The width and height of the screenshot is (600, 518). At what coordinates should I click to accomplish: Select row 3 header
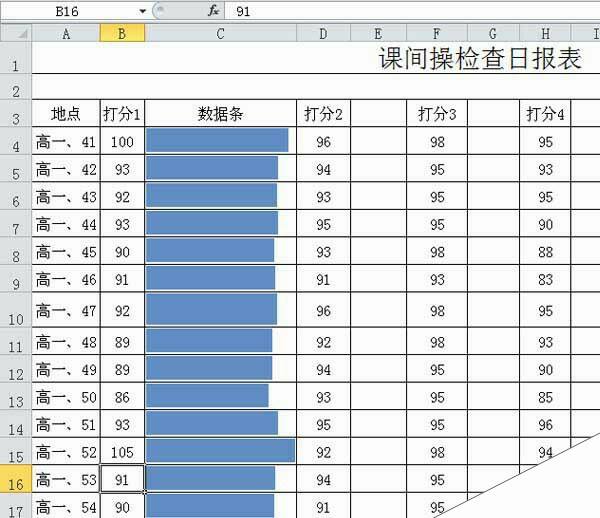pyautogui.click(x=16, y=114)
